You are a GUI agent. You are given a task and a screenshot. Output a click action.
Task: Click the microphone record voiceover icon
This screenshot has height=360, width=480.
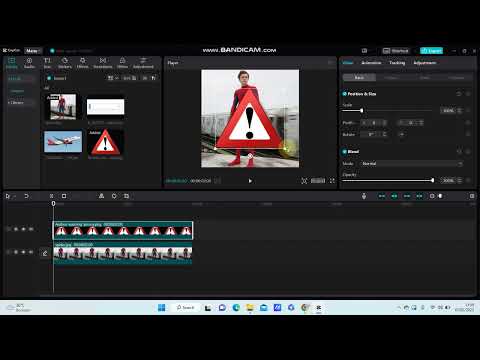click(x=364, y=196)
